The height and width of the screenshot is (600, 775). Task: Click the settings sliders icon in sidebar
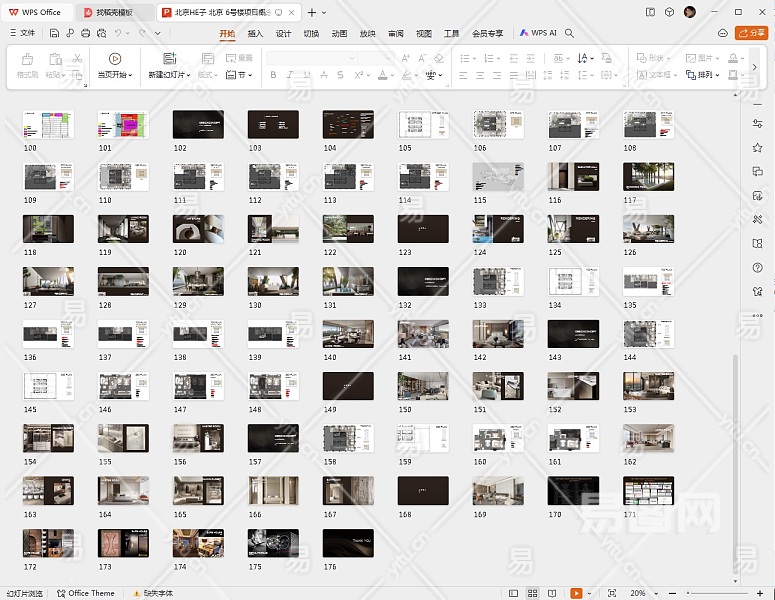pos(757,122)
